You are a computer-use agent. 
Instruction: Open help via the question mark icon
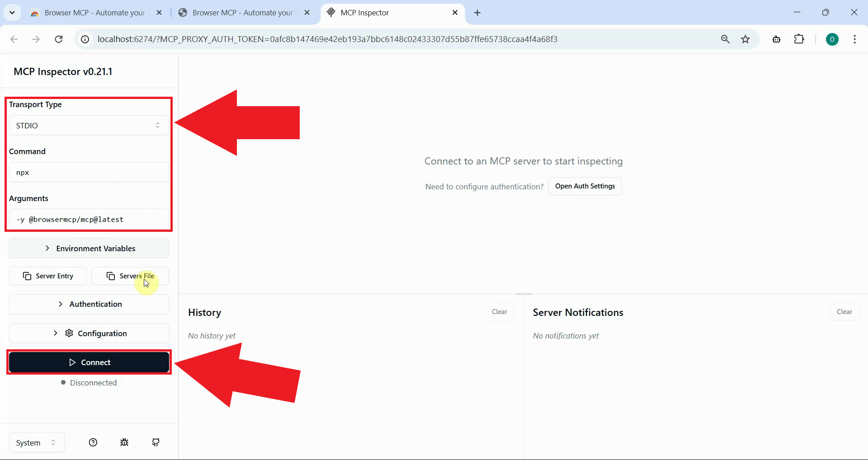coord(93,442)
